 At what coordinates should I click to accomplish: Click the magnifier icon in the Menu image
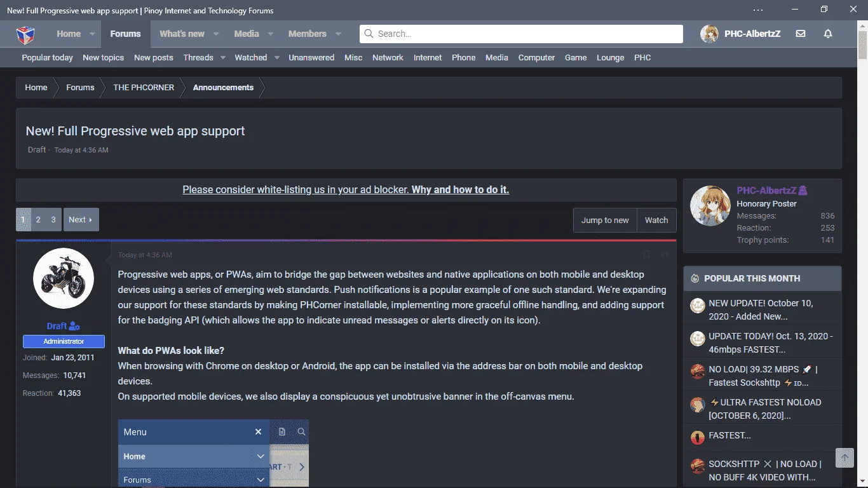301,432
